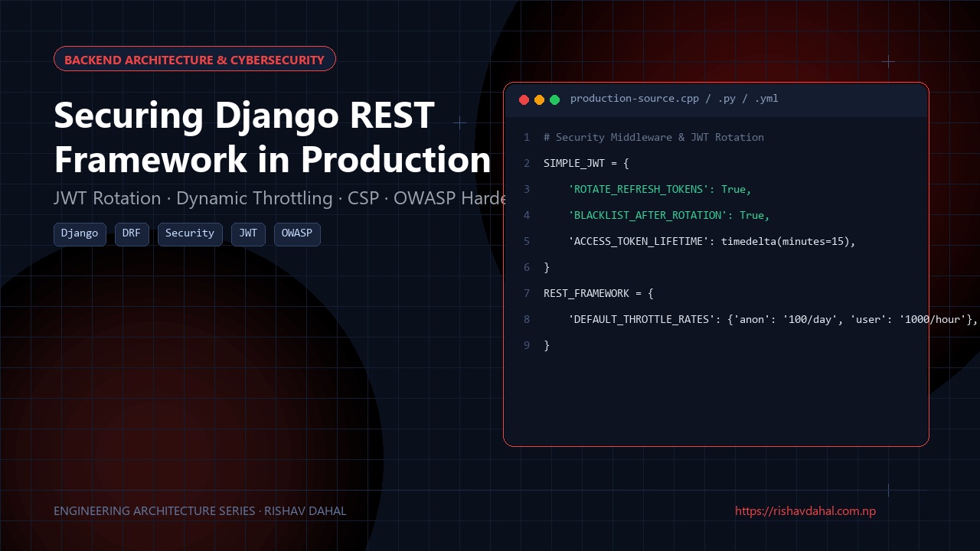
Task: Click the ROTATE_REFRESH_TOKENS code line
Action: click(660, 190)
